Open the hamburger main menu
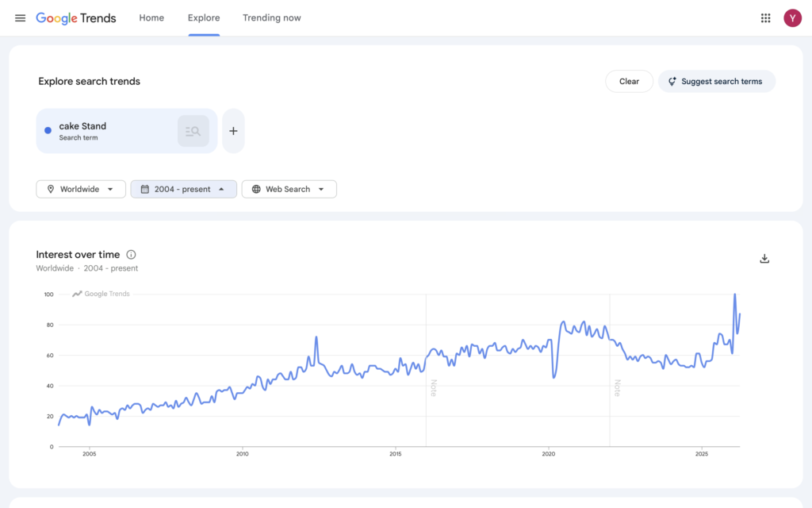812x508 pixels. pyautogui.click(x=21, y=18)
